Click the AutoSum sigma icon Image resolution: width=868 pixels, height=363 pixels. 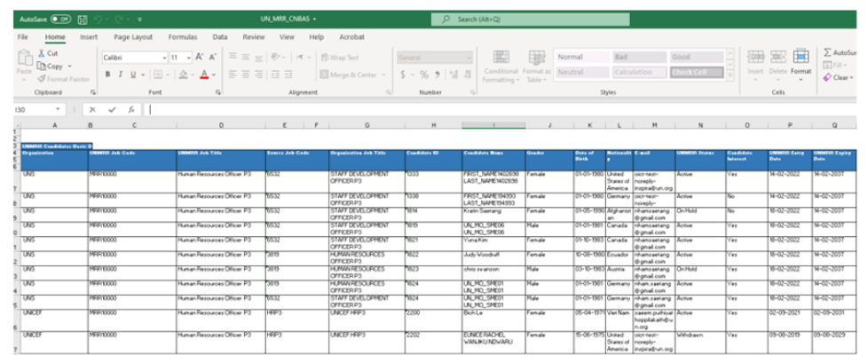(x=827, y=53)
